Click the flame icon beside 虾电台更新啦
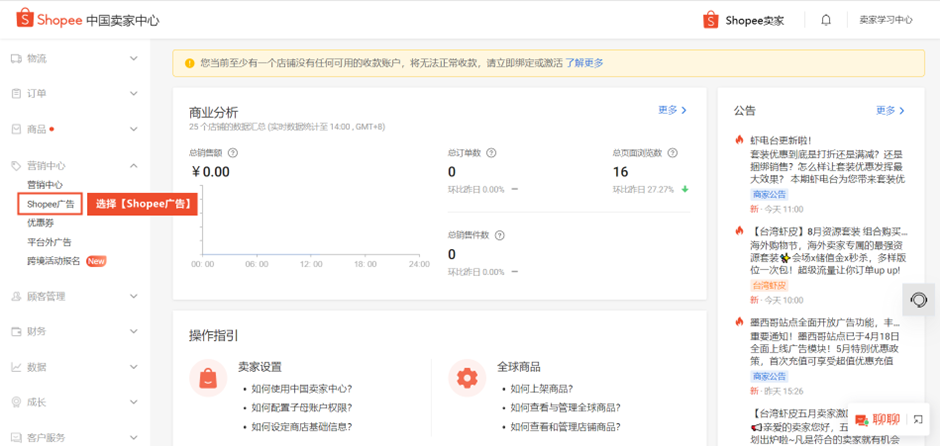This screenshot has width=940, height=446. click(x=739, y=140)
